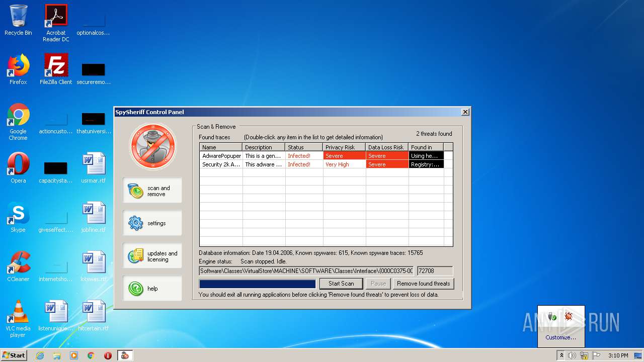The width and height of the screenshot is (644, 362).
Task: Open optionalcos... desktop file
Action: pyautogui.click(x=94, y=25)
